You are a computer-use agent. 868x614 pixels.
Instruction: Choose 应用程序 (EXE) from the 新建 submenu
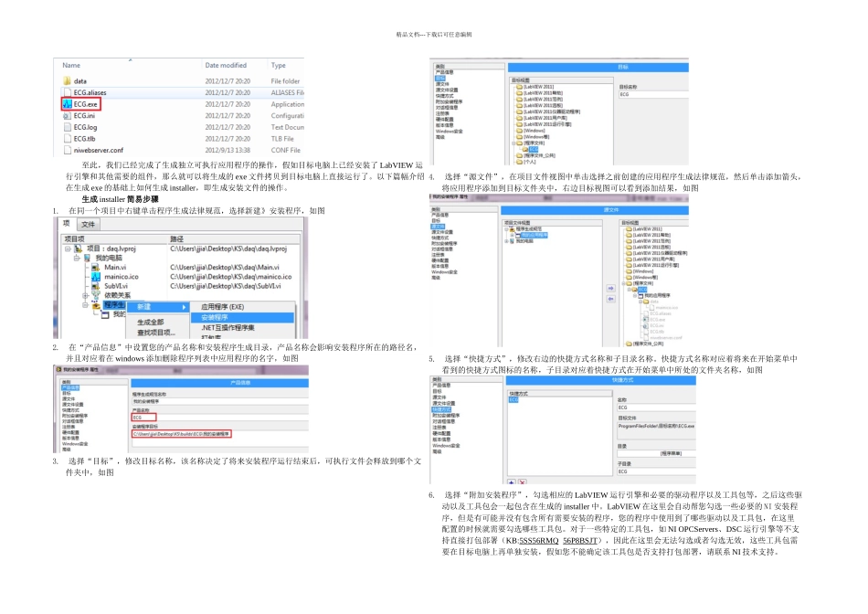[x=242, y=307]
